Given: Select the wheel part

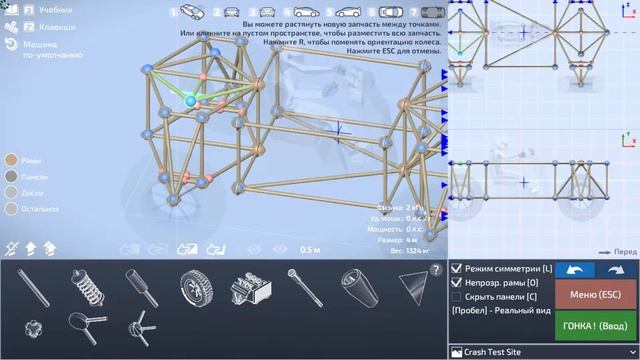Looking at the screenshot, I should (196, 288).
